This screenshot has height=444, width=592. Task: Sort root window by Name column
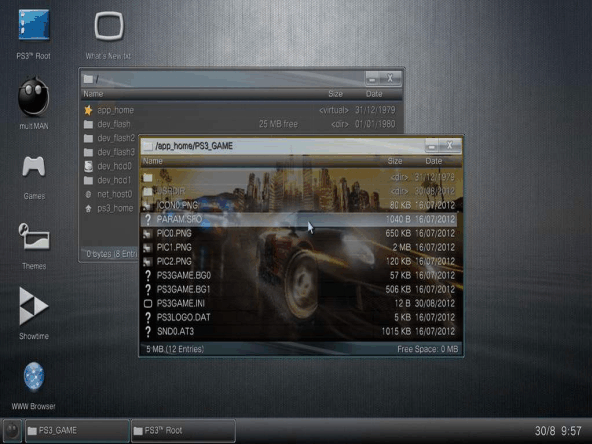pos(93,94)
